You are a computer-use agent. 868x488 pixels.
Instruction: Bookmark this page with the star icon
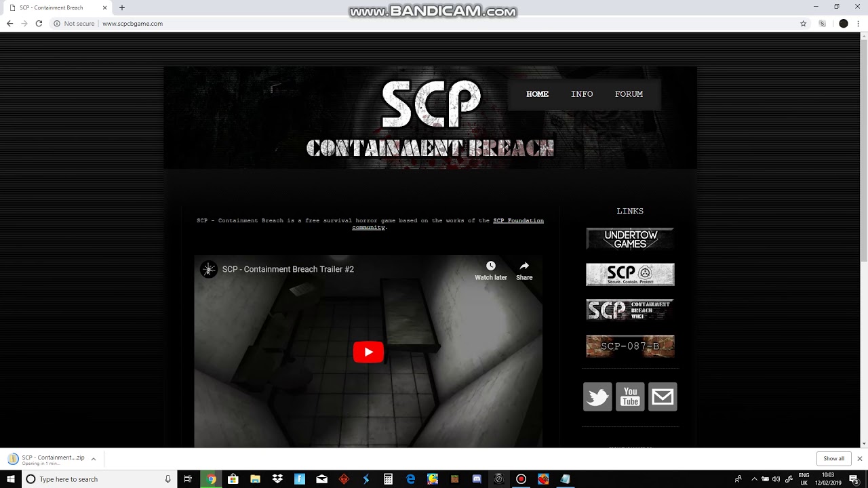coord(804,24)
